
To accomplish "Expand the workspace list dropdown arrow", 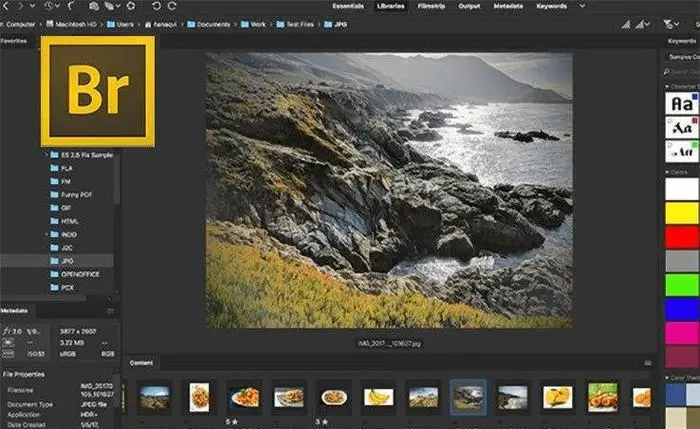I will click(581, 6).
